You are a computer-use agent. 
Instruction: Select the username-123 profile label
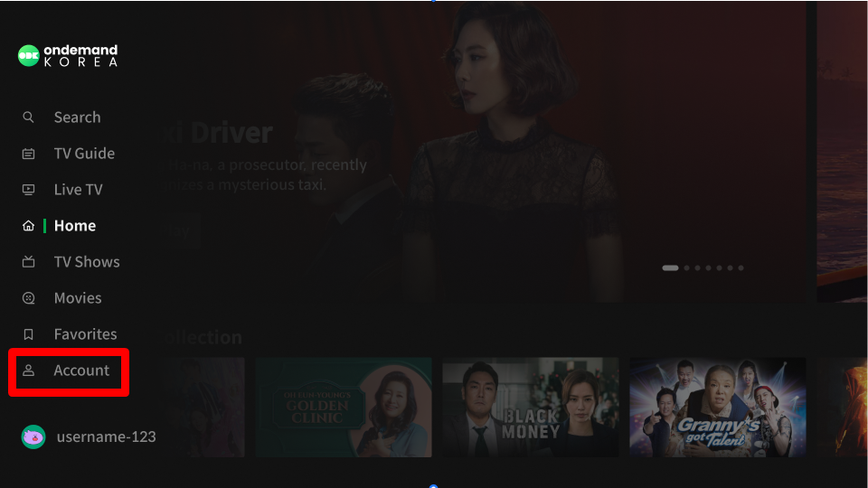pos(107,437)
